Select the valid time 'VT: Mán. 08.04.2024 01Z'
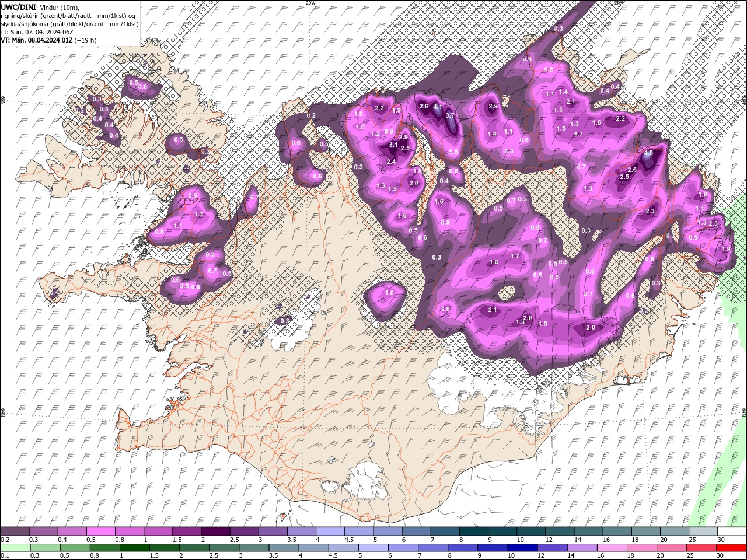 36,40
